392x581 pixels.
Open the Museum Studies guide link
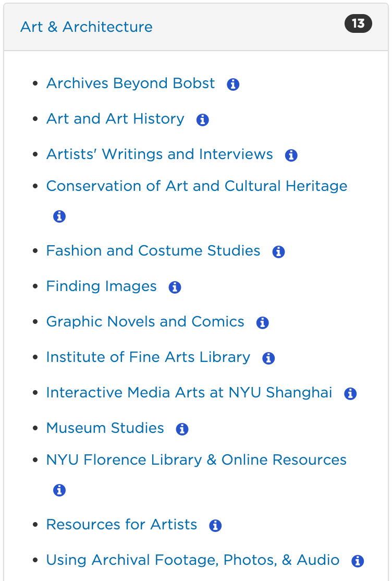click(105, 428)
